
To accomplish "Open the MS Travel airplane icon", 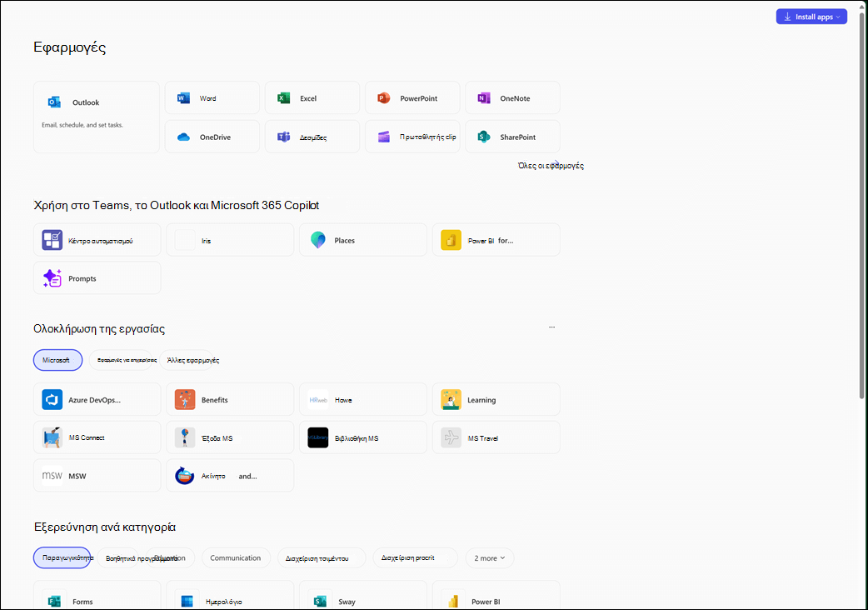I will click(451, 437).
